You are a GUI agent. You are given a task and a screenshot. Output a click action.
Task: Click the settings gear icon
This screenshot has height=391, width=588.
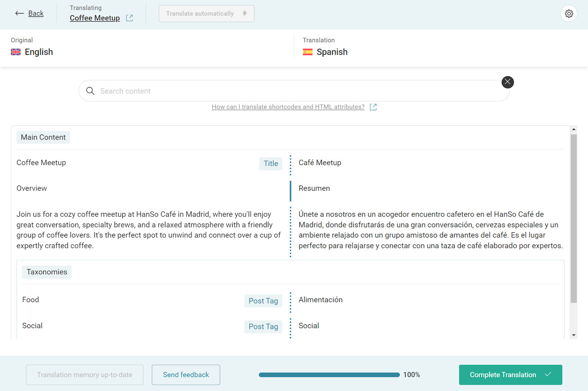[x=569, y=13]
